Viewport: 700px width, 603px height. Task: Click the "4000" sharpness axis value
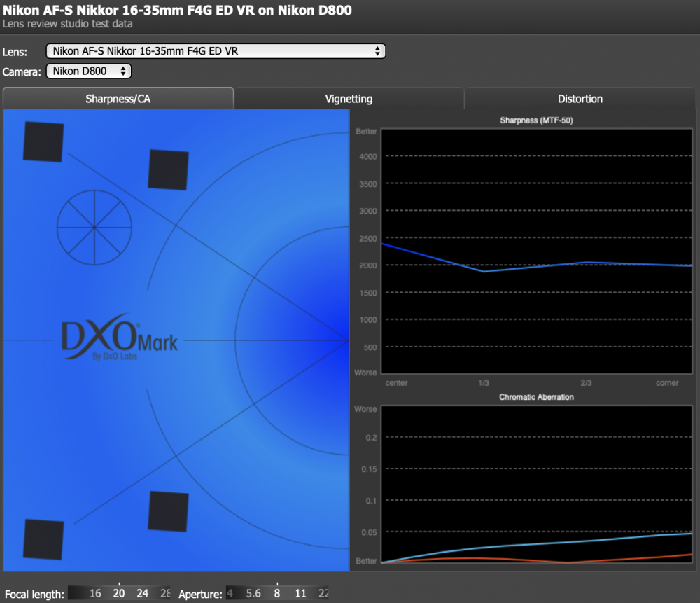pyautogui.click(x=368, y=157)
